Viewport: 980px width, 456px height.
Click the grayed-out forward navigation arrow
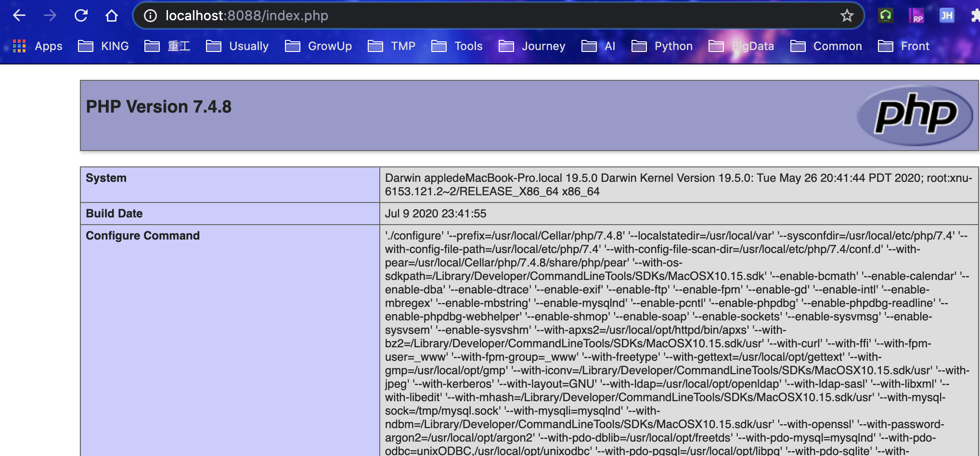coord(50,15)
